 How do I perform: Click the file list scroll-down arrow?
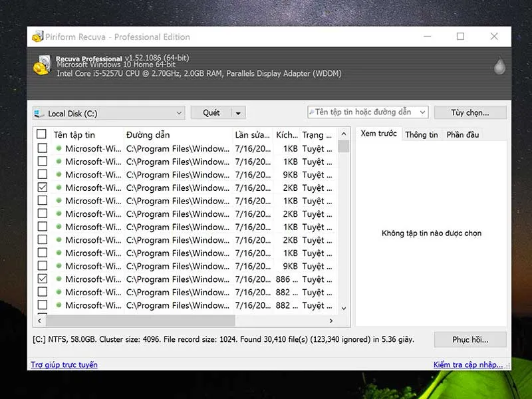[x=344, y=308]
